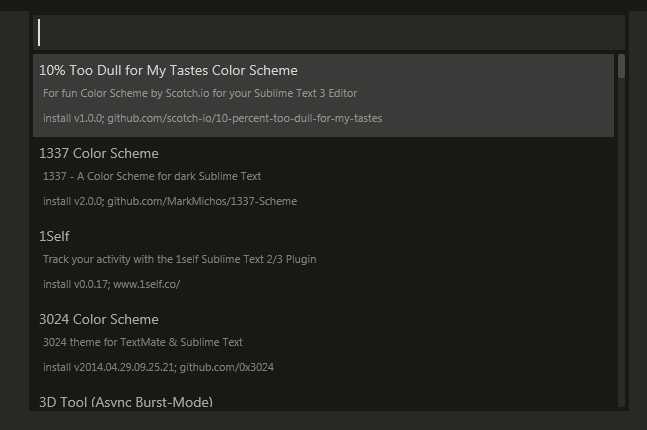647x430 pixels.
Task: Click '3024 theme for TextMate & Sublime Text'
Action: coord(143,342)
